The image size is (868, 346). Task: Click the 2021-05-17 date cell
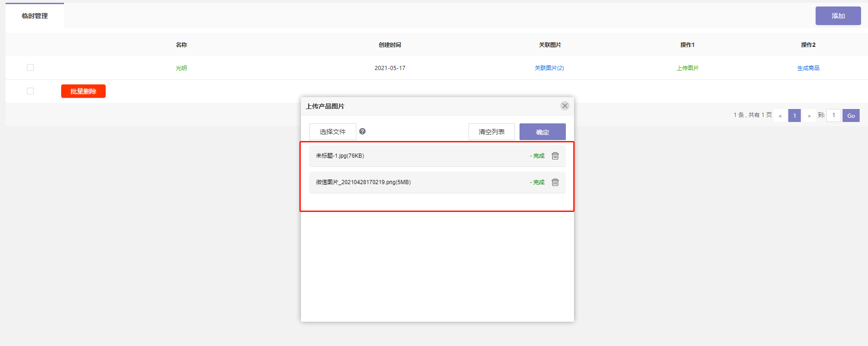tap(390, 68)
